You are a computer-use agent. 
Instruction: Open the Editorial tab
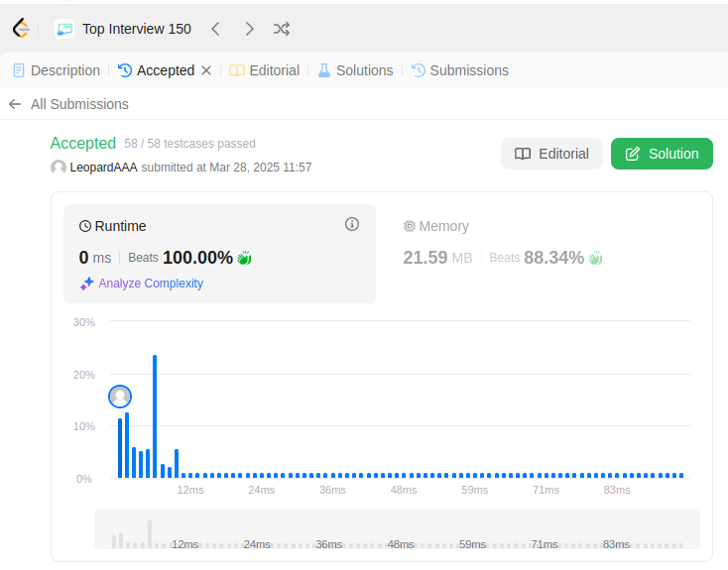[x=265, y=70]
